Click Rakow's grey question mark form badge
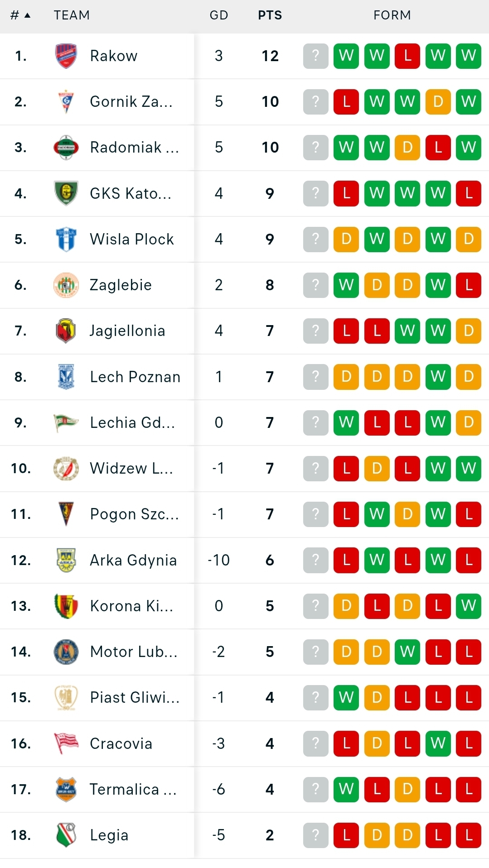This screenshot has height=868, width=489. point(315,56)
